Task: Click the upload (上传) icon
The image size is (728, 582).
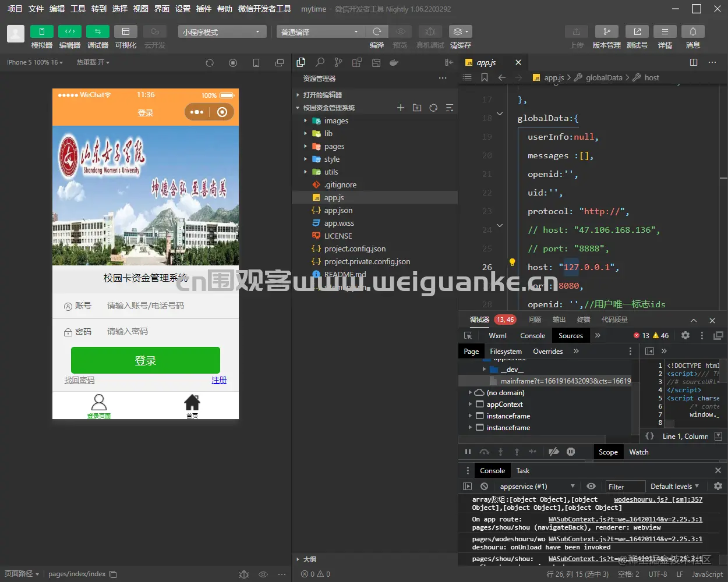Action: [577, 31]
